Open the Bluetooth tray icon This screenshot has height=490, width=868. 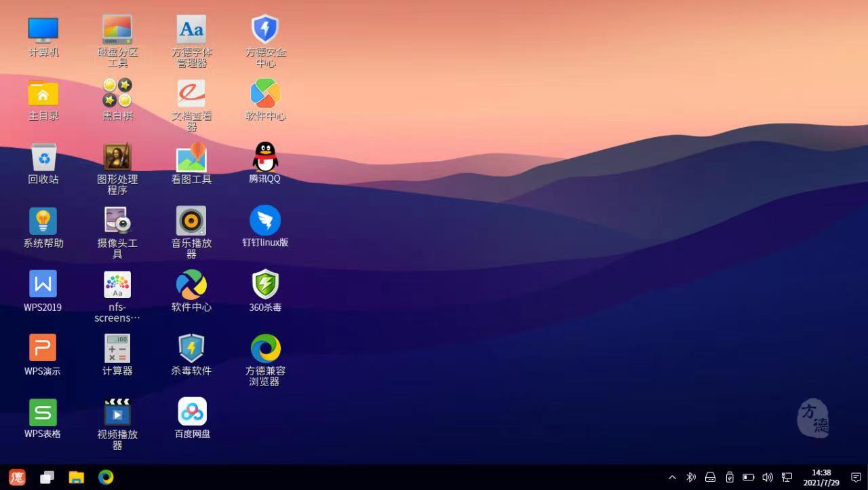(x=691, y=477)
